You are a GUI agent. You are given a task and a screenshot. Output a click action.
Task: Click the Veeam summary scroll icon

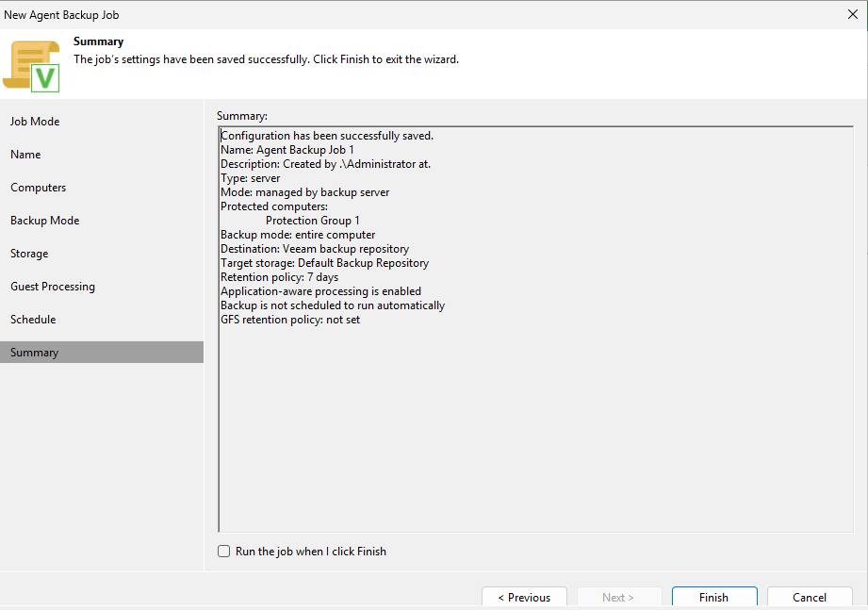[x=31, y=66]
